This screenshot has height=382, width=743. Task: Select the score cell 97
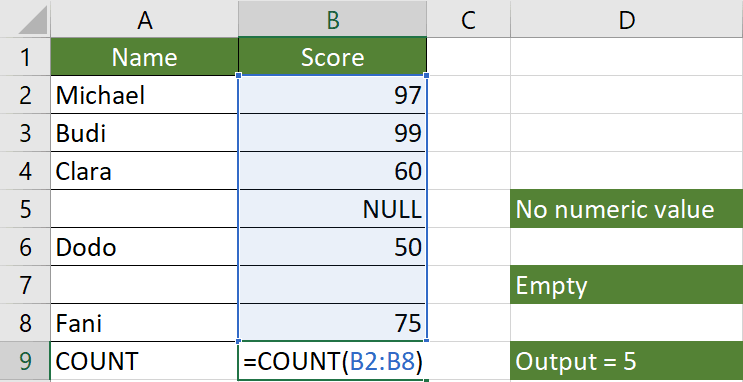pos(332,95)
